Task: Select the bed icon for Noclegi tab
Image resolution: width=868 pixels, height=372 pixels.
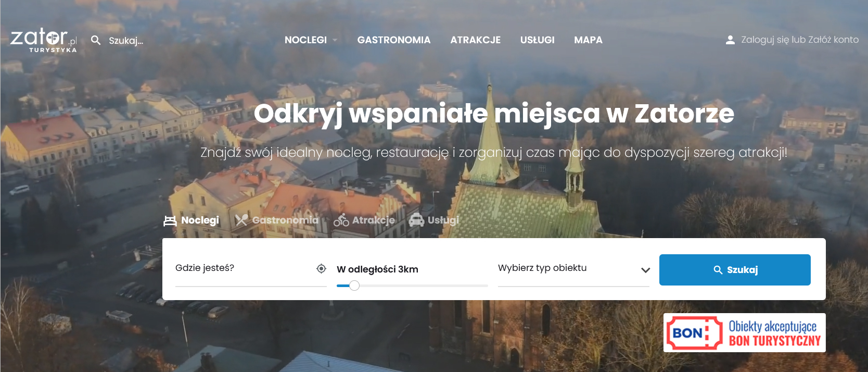Action: coord(170,220)
